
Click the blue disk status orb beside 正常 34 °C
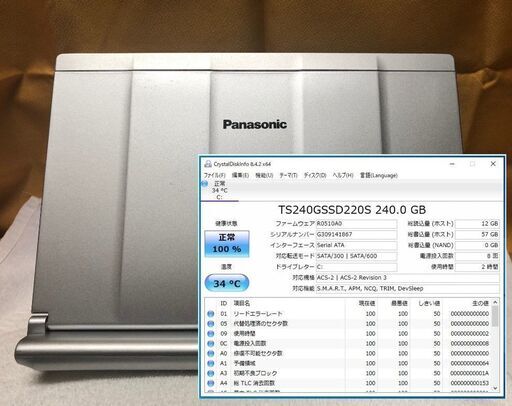pos(204,184)
